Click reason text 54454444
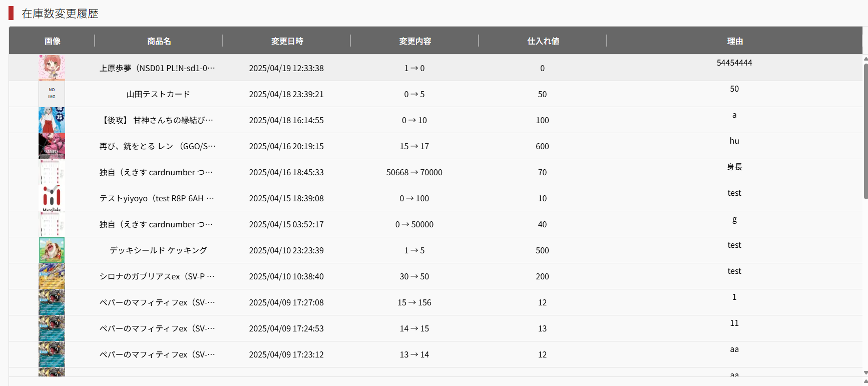This screenshot has width=868, height=386. tap(734, 63)
